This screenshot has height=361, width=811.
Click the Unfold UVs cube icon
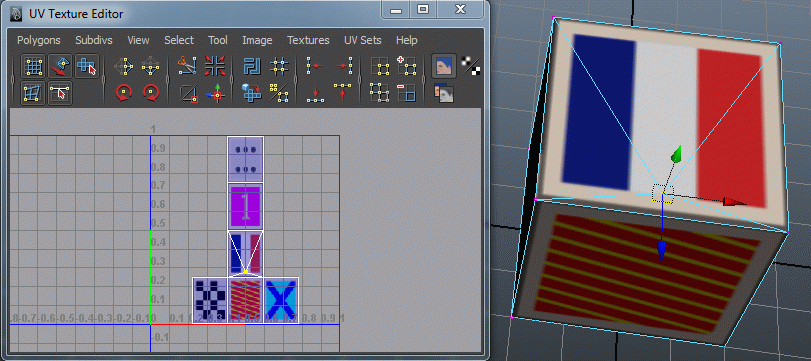tap(252, 93)
